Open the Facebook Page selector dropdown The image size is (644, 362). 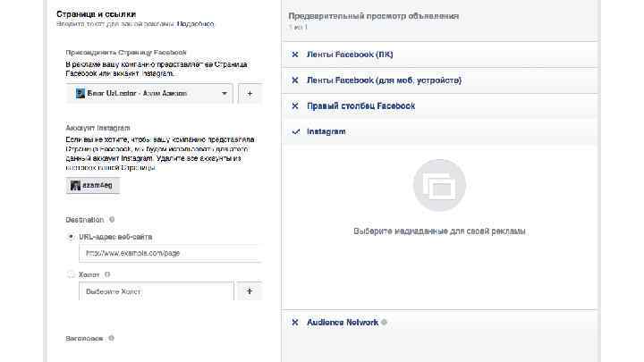tap(149, 93)
